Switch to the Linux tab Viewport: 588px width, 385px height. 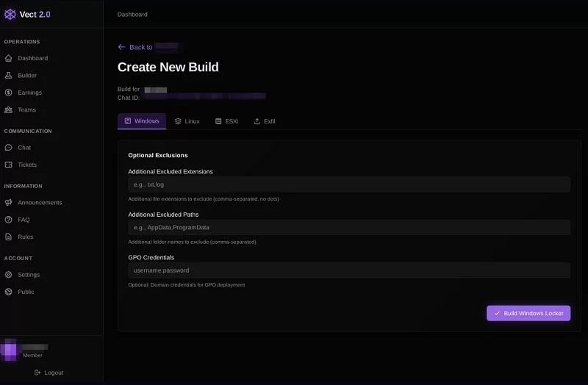[x=187, y=121]
